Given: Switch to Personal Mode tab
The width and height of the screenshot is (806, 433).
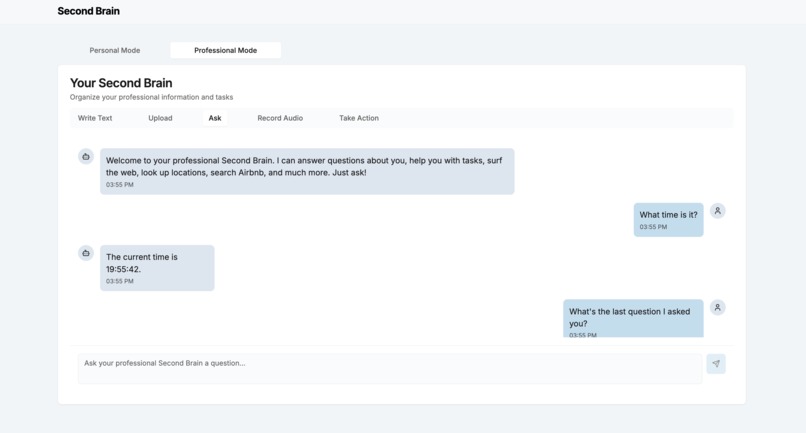Looking at the screenshot, I should click(115, 50).
